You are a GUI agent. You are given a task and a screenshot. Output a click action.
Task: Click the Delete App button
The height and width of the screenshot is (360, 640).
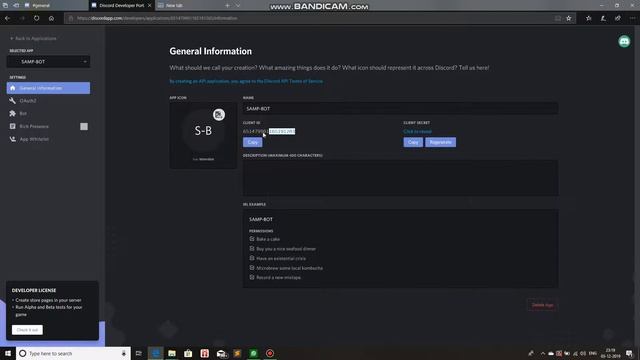tap(542, 305)
